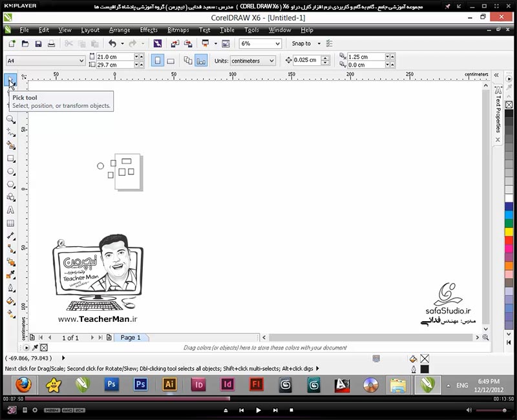Open the Application launcher icon
Image resolution: width=517 pixels, height=420 pixels.
click(x=206, y=43)
